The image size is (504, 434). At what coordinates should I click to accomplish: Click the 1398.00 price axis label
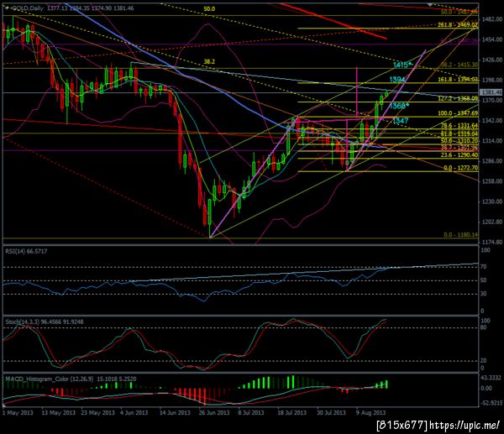click(491, 80)
